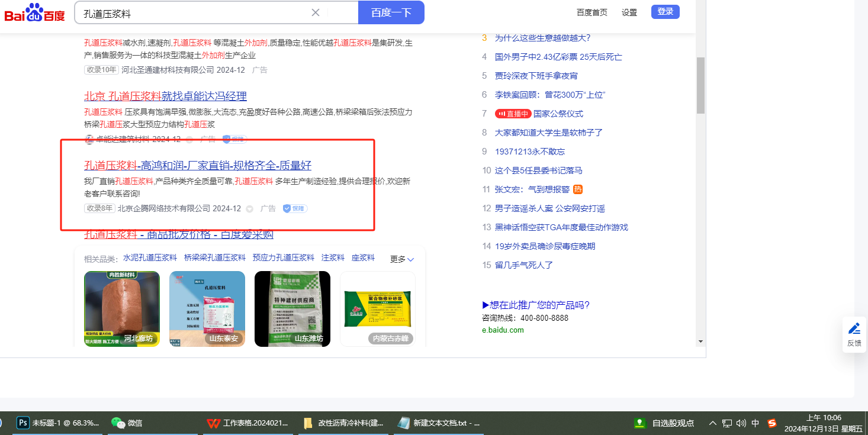
Task: Open hot search 大家都知道大学生是软柿子了
Action: 549,133
